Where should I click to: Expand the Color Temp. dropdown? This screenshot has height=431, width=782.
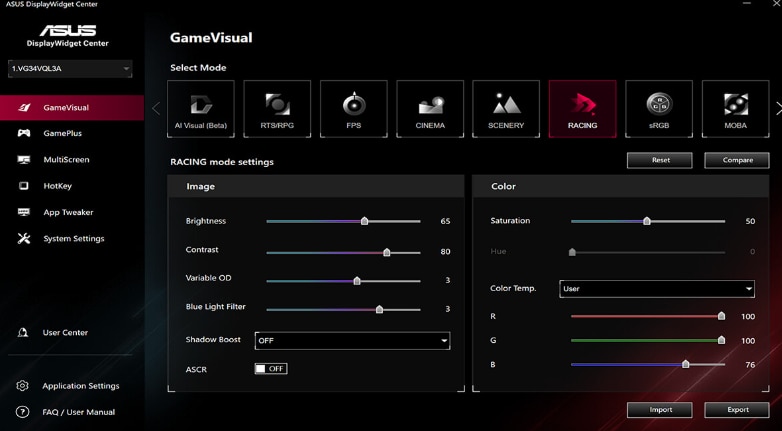coord(656,289)
